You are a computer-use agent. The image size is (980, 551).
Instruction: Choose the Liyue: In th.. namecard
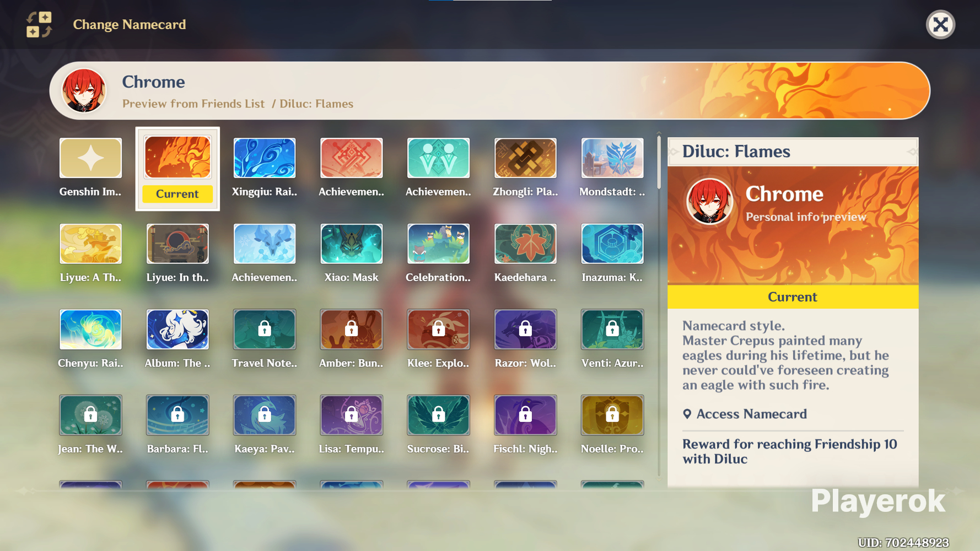click(x=177, y=244)
